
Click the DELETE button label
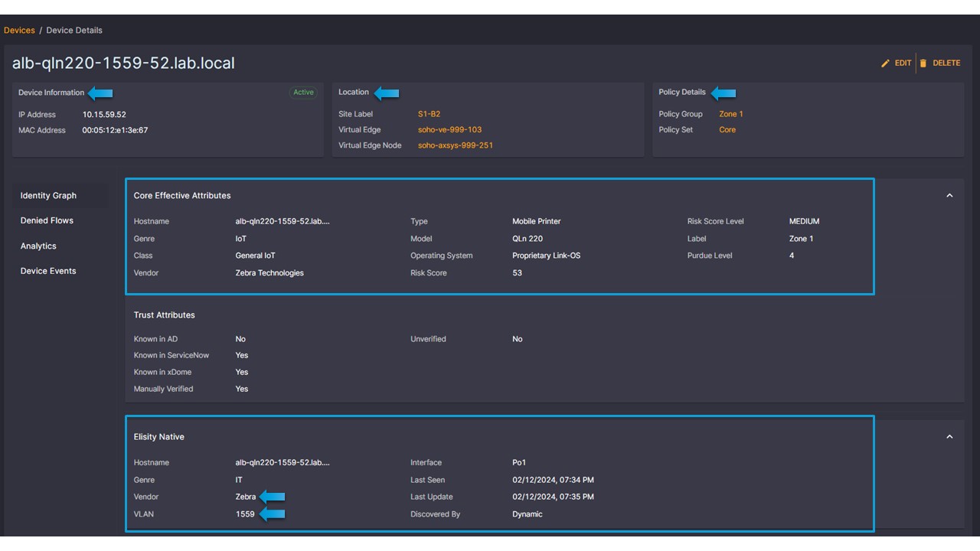(x=946, y=64)
